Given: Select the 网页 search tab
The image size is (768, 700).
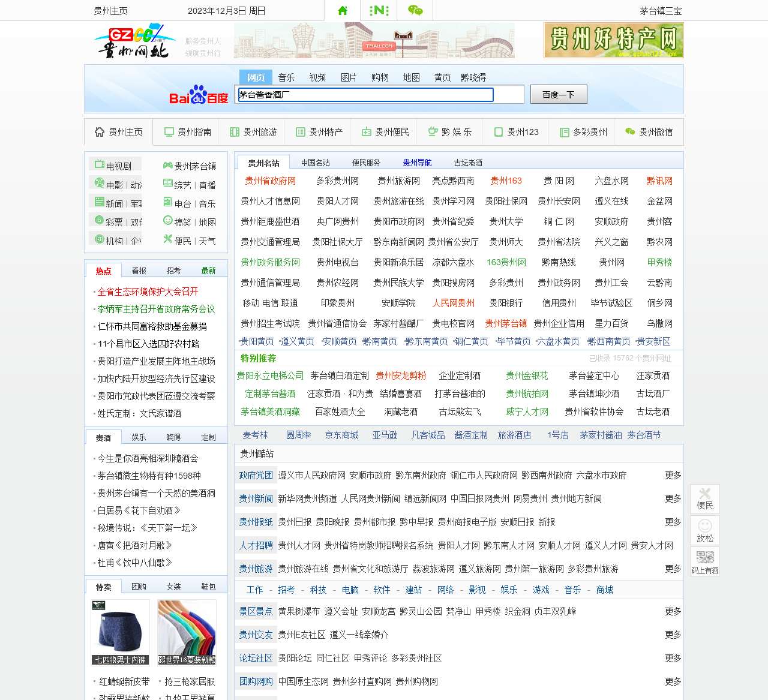Looking at the screenshot, I should click(x=256, y=77).
